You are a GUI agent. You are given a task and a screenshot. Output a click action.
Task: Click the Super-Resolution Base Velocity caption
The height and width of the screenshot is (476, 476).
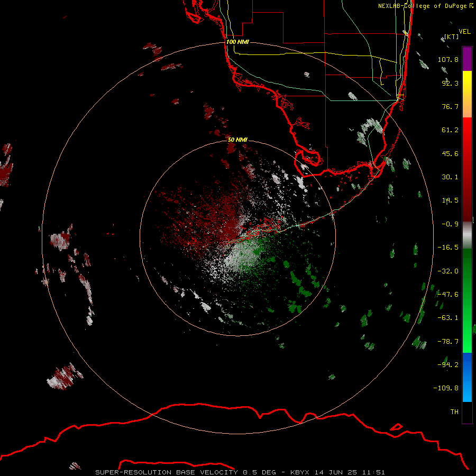click(x=240, y=472)
